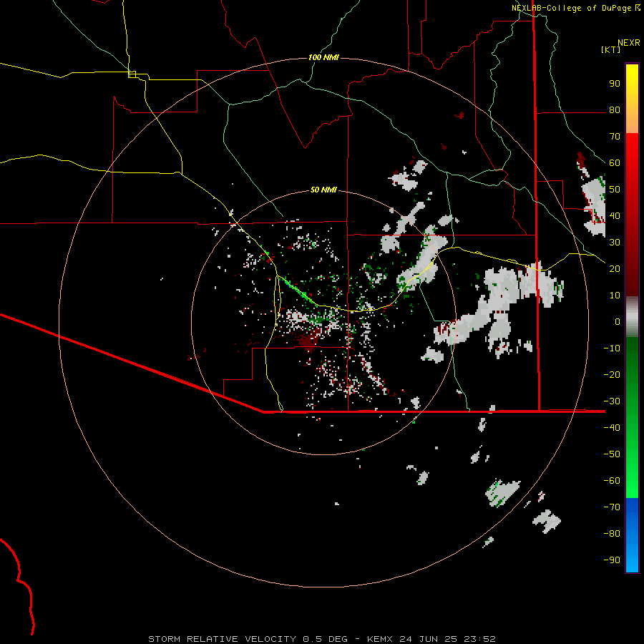
Task: Select the 100 NMI range ring label
Action: [323, 57]
